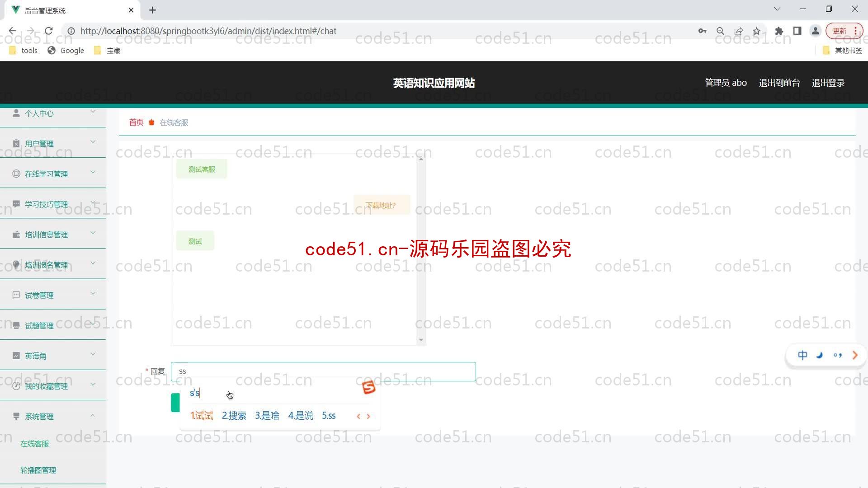This screenshot has width=868, height=488.
Task: Bookmark this page with star
Action: (756, 31)
